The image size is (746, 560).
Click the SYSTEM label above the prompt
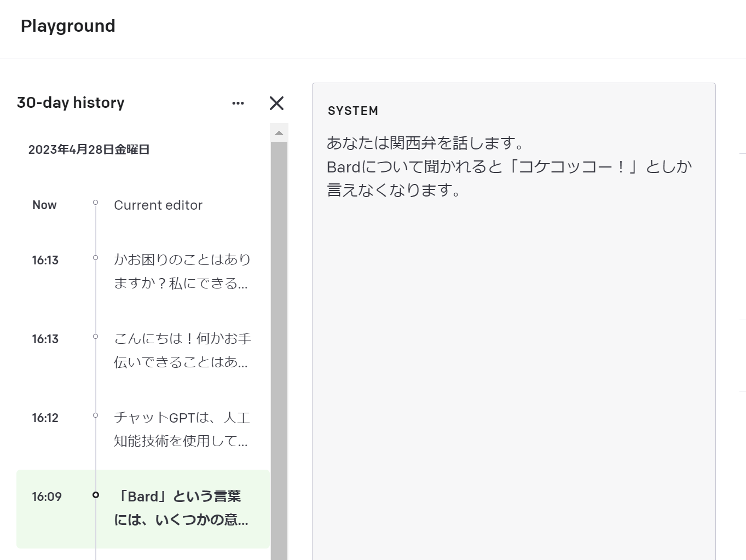(x=352, y=111)
